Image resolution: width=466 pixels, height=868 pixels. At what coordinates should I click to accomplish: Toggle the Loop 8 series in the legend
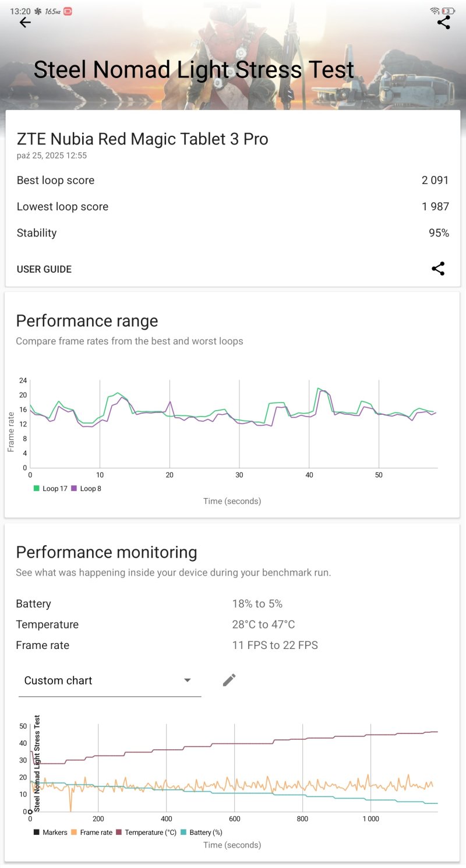click(x=86, y=489)
